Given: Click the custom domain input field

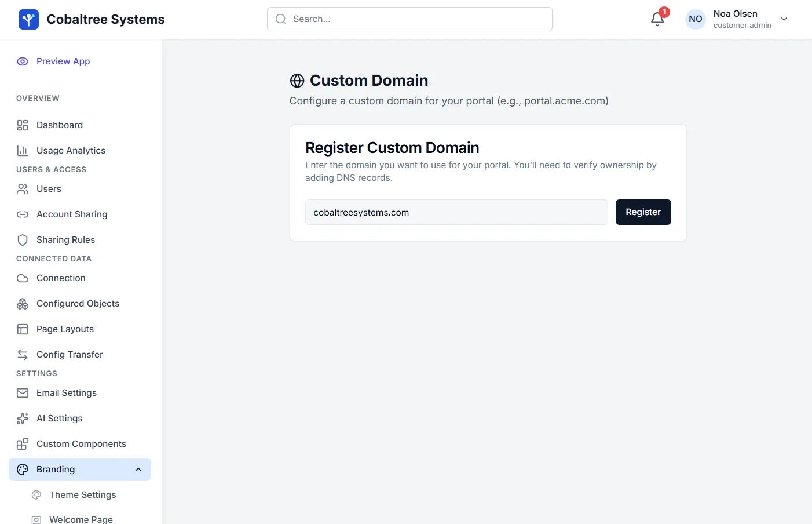Looking at the screenshot, I should (456, 212).
